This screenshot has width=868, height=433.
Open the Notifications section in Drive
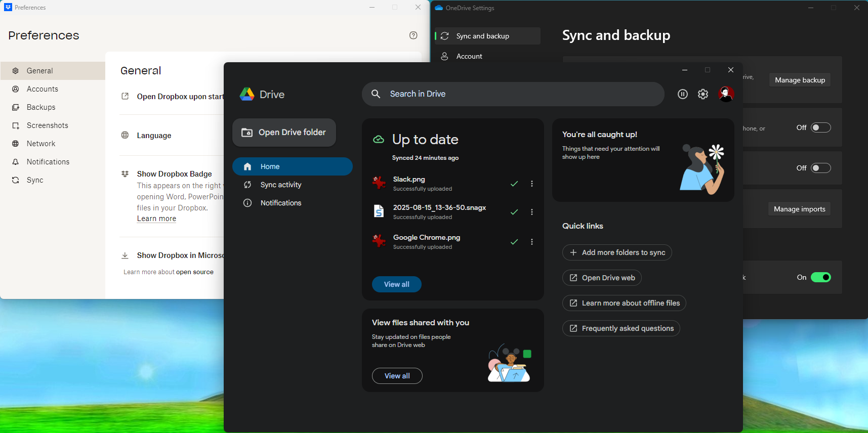click(x=280, y=203)
